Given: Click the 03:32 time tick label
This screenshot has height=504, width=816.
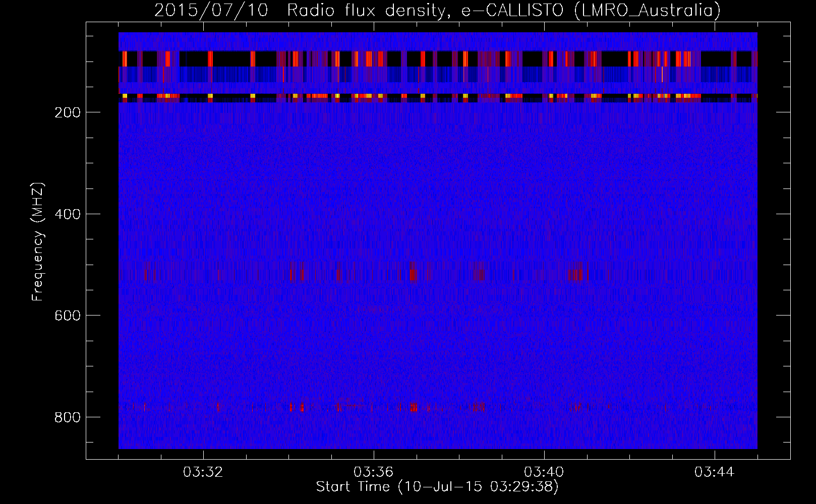Looking at the screenshot, I should (203, 472).
